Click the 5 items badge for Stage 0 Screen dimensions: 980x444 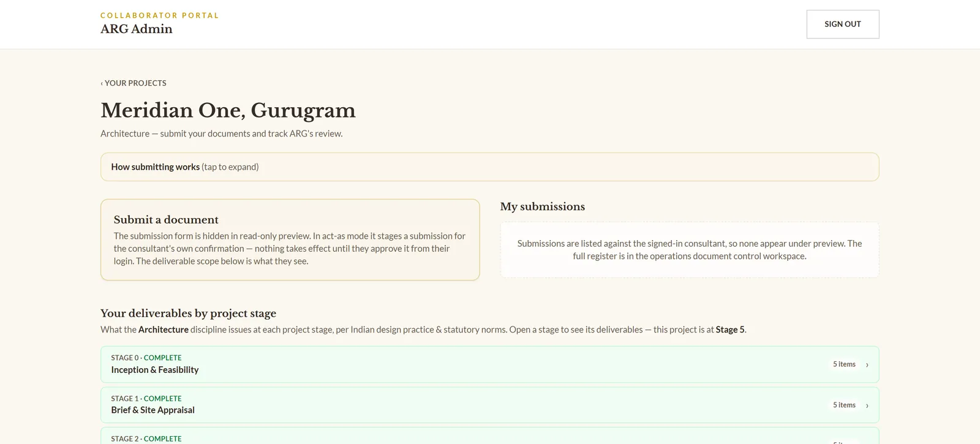point(844,364)
